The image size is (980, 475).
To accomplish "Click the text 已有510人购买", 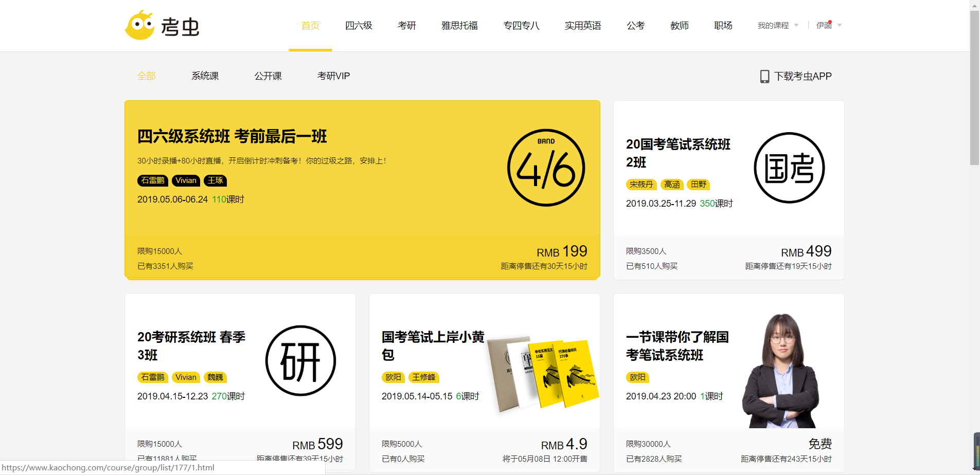I will coord(652,266).
